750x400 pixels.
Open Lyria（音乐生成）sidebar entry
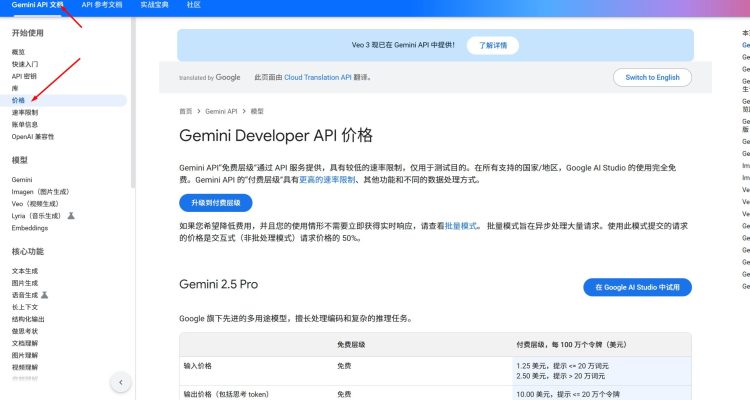pyautogui.click(x=36, y=216)
